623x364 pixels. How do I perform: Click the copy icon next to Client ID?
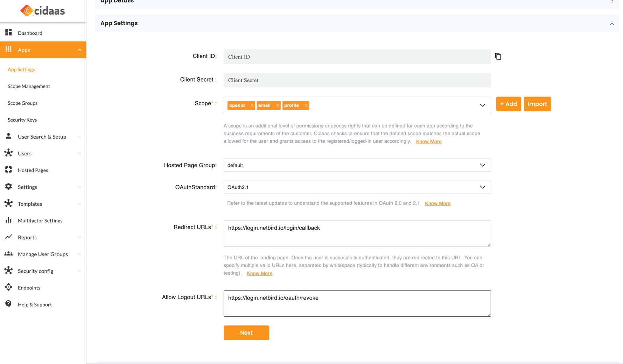(498, 56)
